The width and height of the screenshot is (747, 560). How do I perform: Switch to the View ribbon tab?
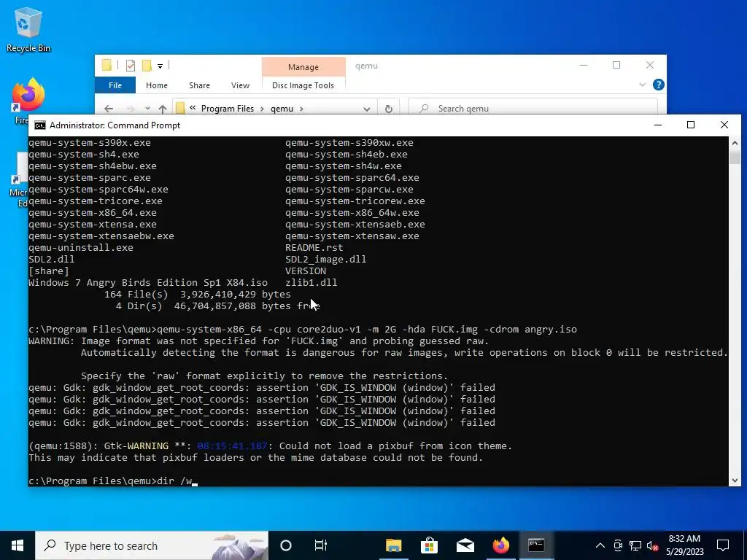click(x=240, y=85)
